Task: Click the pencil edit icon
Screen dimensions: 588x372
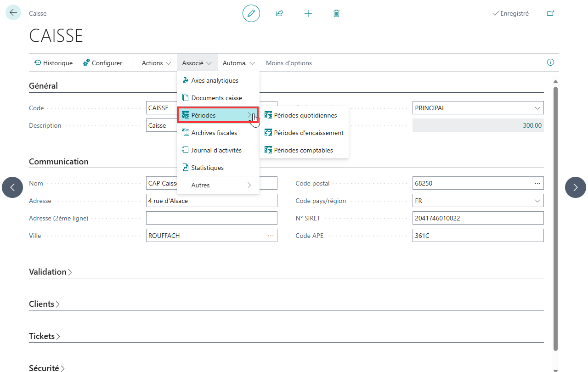Action: (x=251, y=13)
